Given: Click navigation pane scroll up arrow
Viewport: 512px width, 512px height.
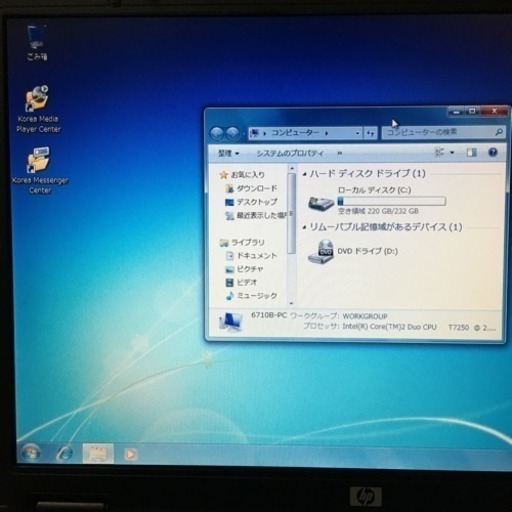Looking at the screenshot, I should (x=292, y=168).
